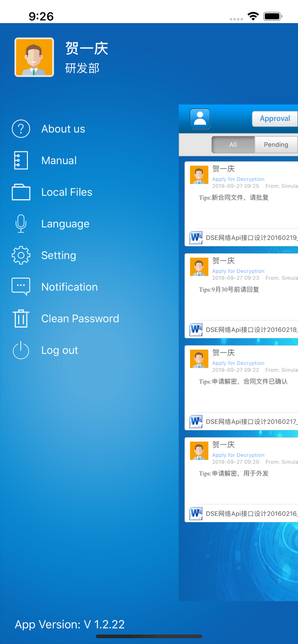Tap the Wi-Fi icon in status bar
This screenshot has height=644, width=298.
[x=253, y=17]
